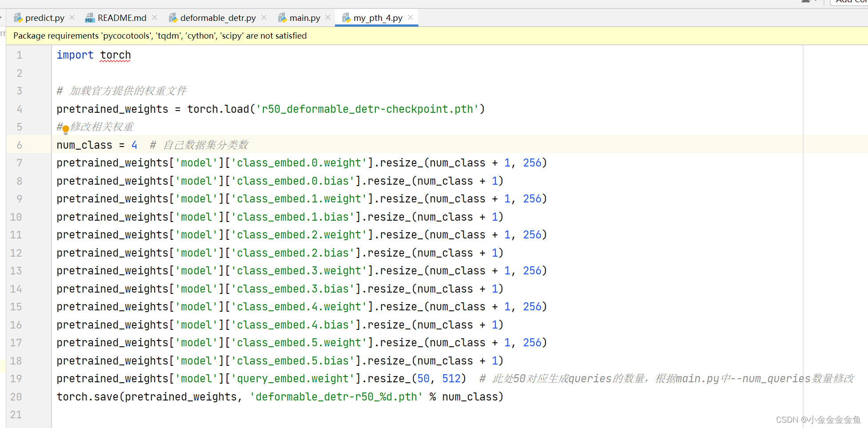Click the Python file icon on predict.py tab

(18, 18)
